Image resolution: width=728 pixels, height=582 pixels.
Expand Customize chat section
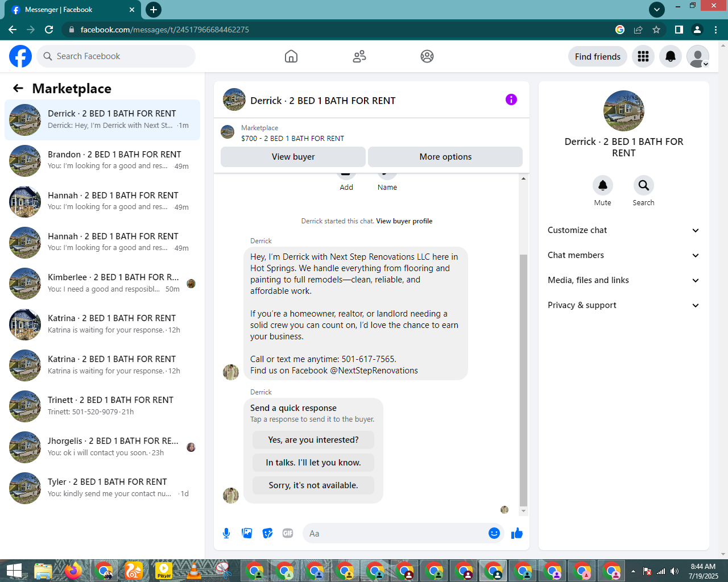[624, 230]
